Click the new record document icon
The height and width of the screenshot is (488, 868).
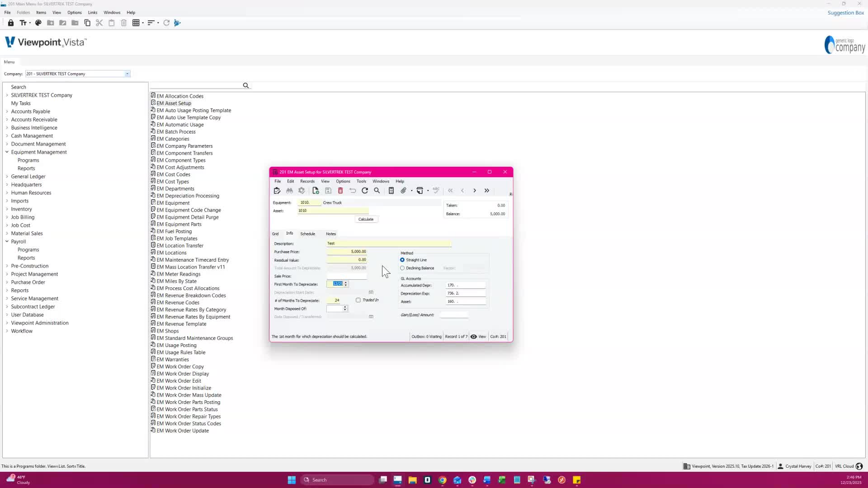point(316,191)
